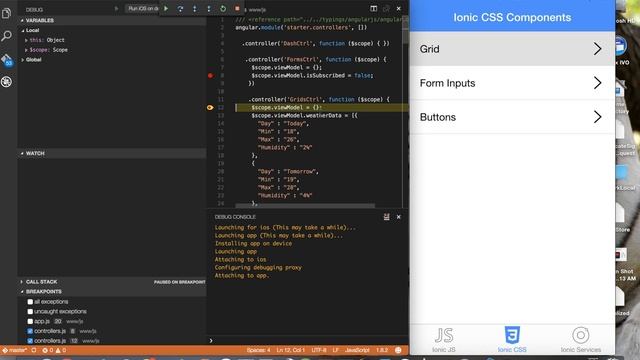Open Buttons in the Ionic app
Screen dimensions: 640x360
pos(512,117)
